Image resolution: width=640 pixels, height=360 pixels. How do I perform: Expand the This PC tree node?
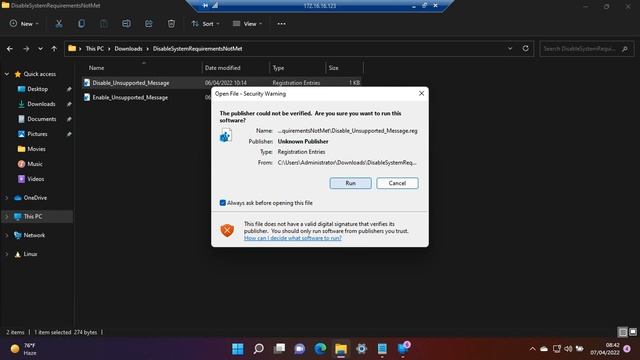(x=7, y=216)
